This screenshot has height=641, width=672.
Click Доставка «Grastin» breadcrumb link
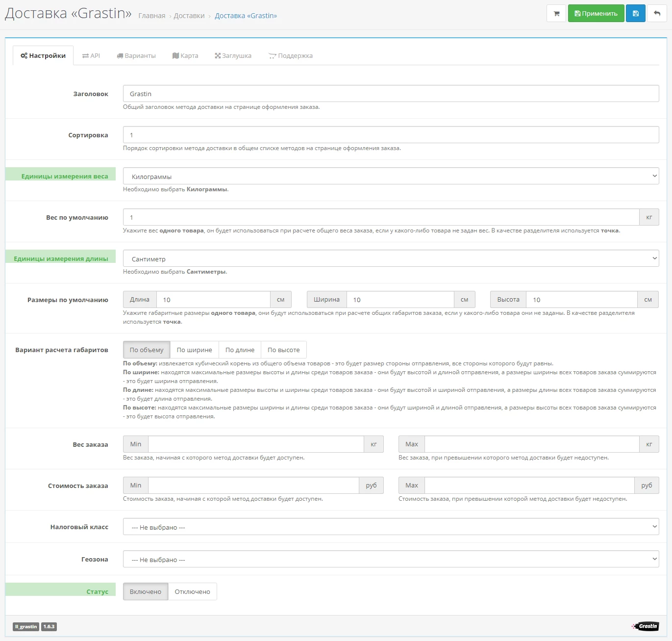coord(246,16)
